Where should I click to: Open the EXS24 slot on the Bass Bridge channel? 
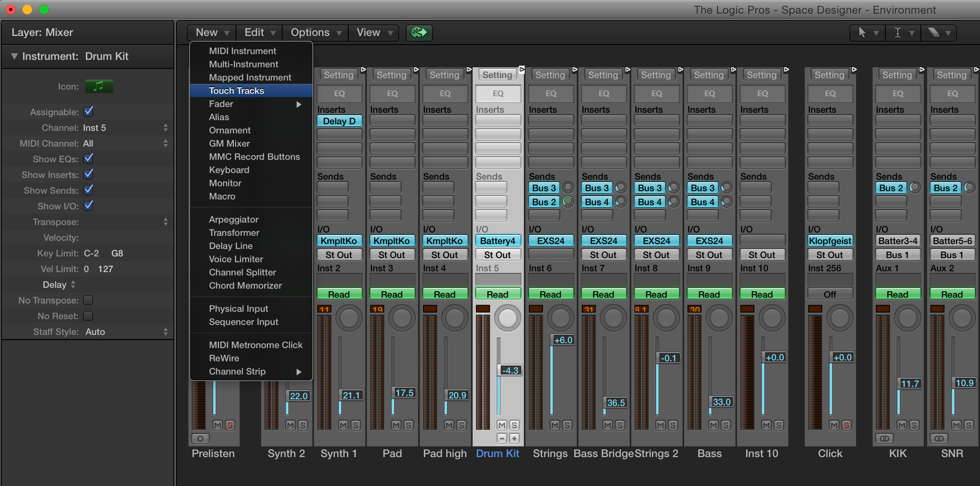point(603,240)
